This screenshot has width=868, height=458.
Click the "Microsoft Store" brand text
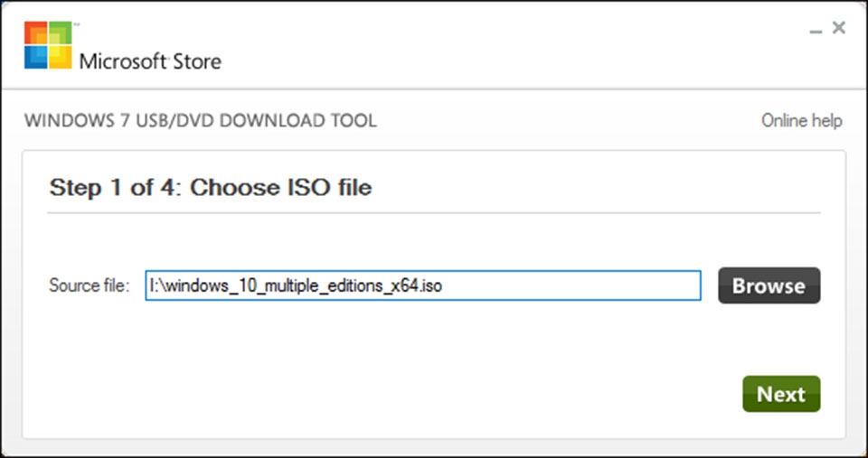150,61
